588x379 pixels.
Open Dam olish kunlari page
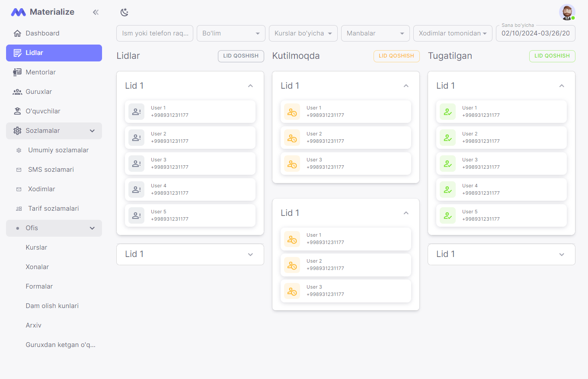click(x=52, y=306)
